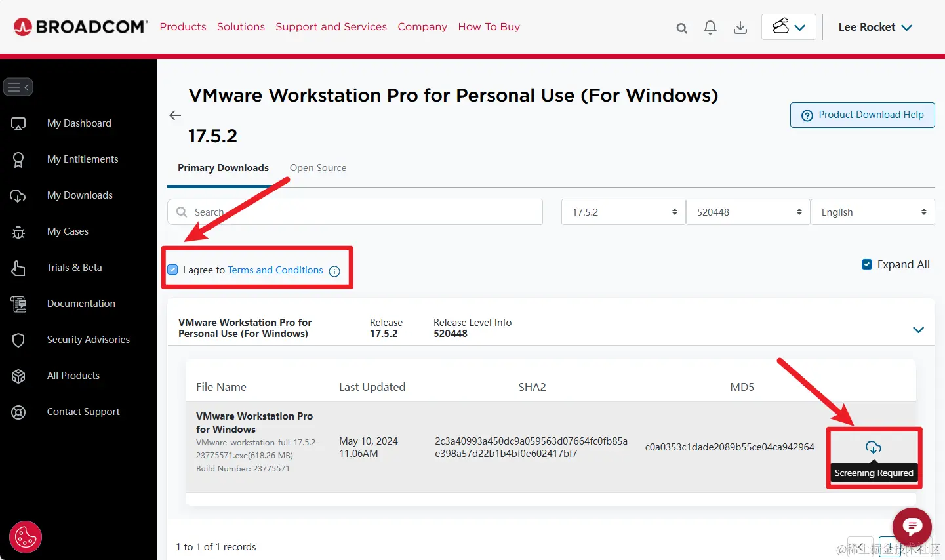
Task: Go back with the left arrow
Action: (x=175, y=115)
